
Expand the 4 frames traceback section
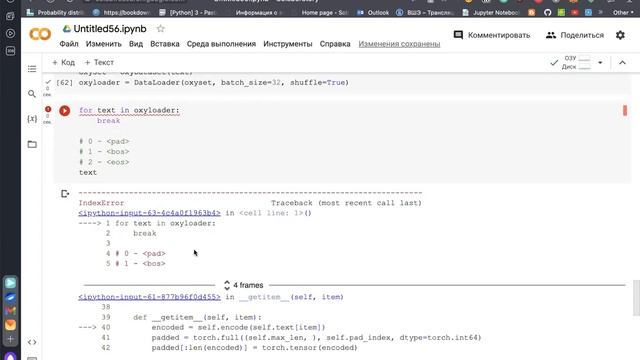pyautogui.click(x=244, y=285)
